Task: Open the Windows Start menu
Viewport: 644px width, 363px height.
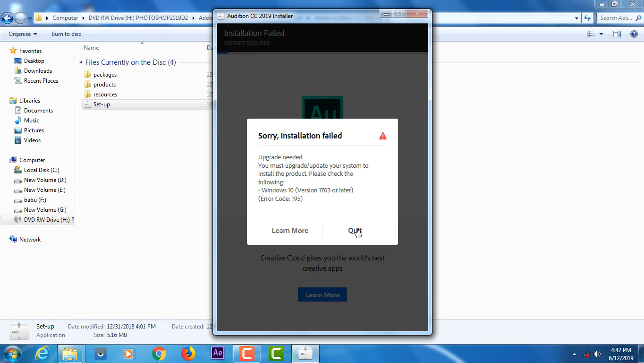Action: (12, 354)
